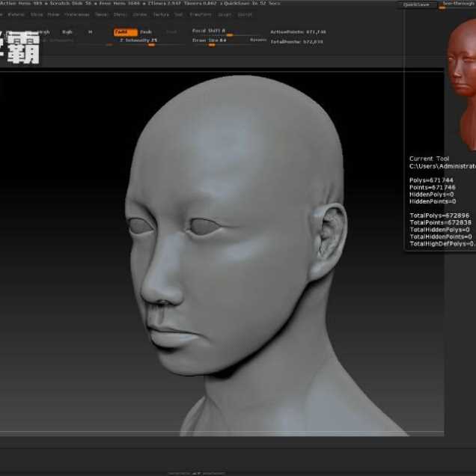This screenshot has height=476, width=476.
Task: Click the 'TotalHighDefPolys=0' line
Action: click(x=442, y=244)
